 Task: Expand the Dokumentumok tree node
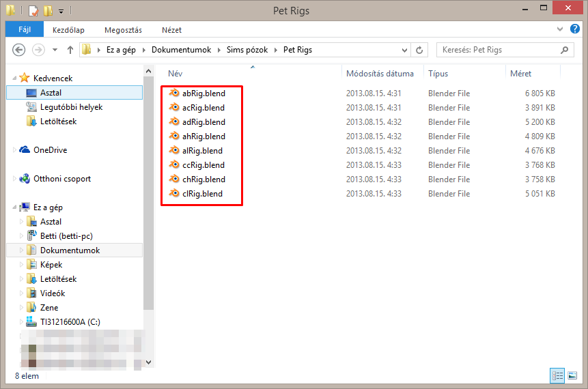[x=21, y=250]
